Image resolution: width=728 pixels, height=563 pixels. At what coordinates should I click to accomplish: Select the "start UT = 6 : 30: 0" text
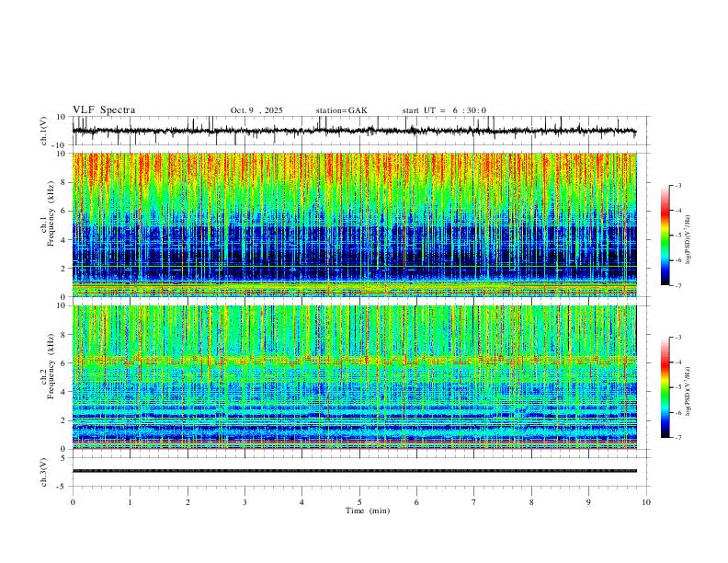pos(444,110)
